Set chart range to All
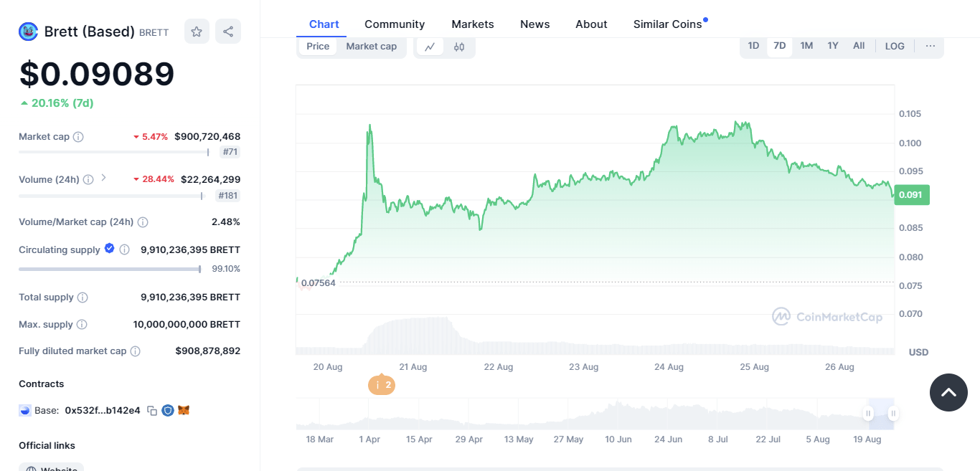 point(859,46)
